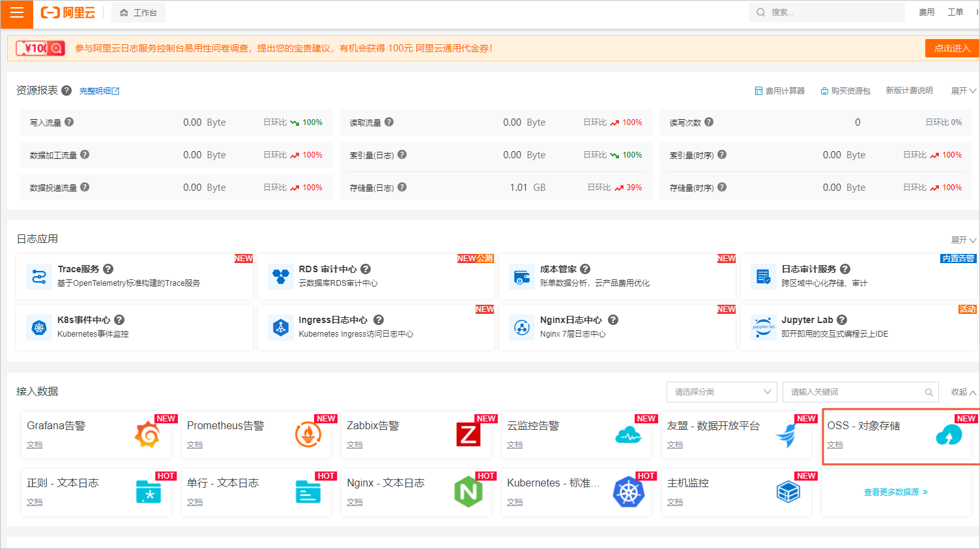Open the 购买资源包 link
The image size is (980, 549).
click(x=846, y=91)
